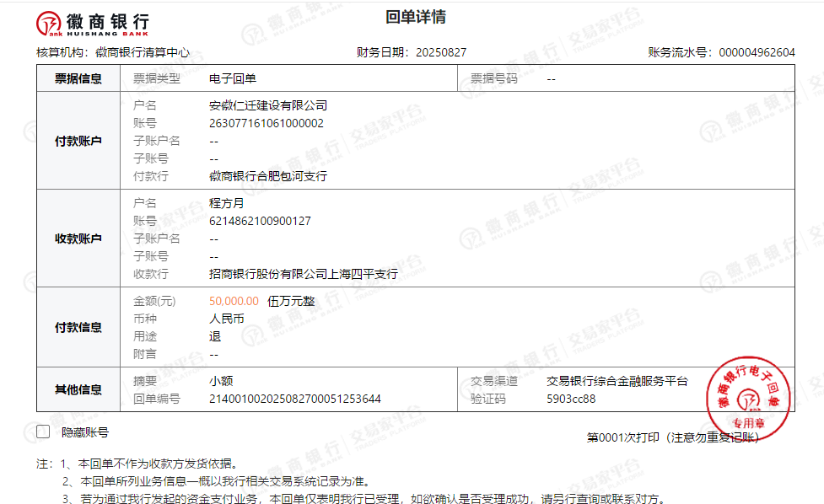The width and height of the screenshot is (824, 504).
Task: Click payee account number 6214862100900127
Action: coord(260,221)
